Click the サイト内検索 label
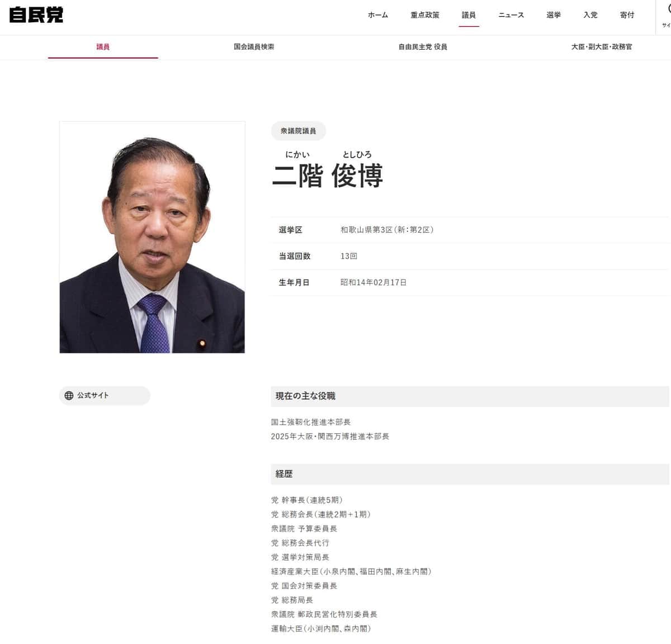Screen dimensions: 671x644 click(x=665, y=25)
